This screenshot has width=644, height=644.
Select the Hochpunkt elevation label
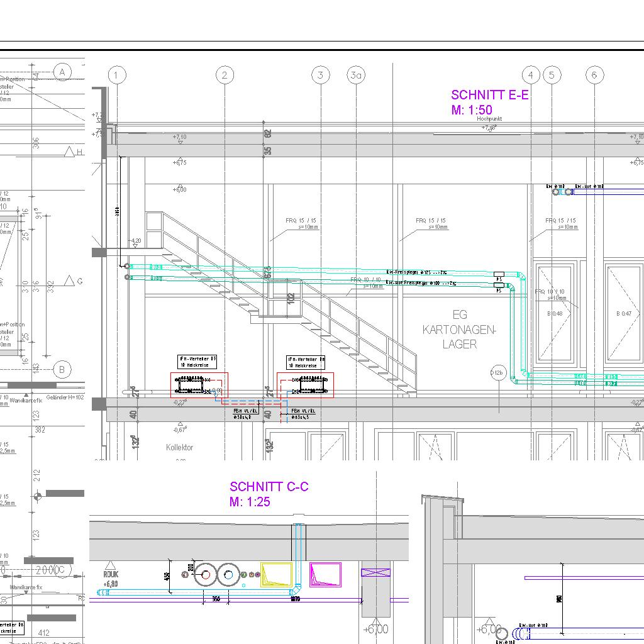[489, 119]
